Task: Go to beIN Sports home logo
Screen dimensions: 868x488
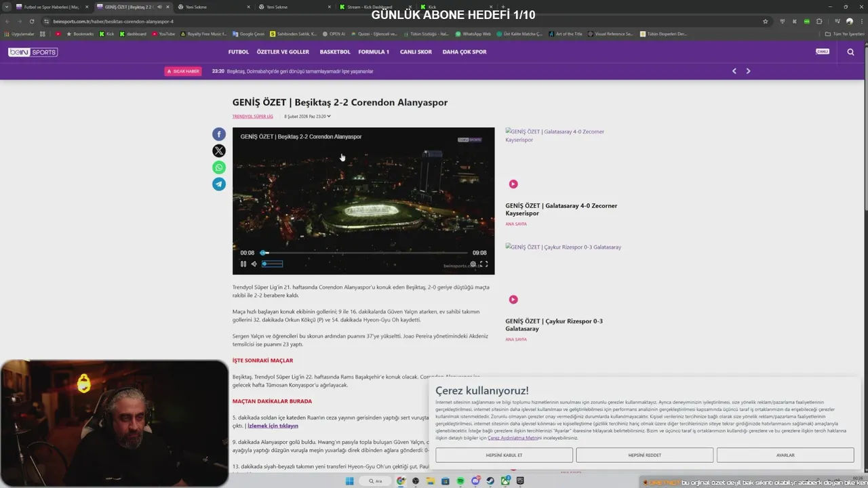Action: coord(33,52)
